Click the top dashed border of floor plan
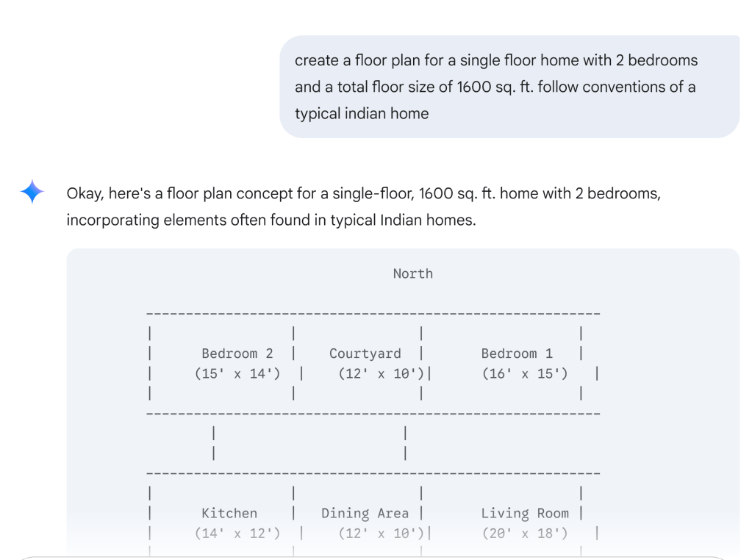This screenshot has height=560, width=752. point(373,314)
